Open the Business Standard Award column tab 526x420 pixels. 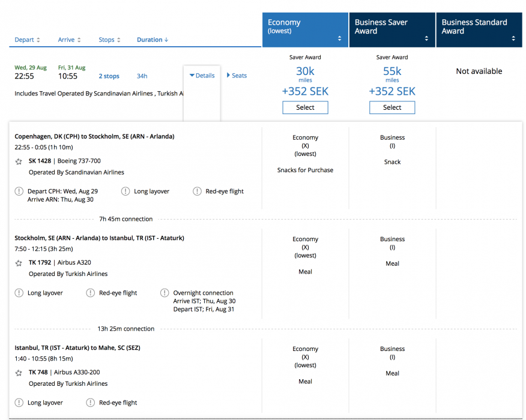(x=479, y=30)
